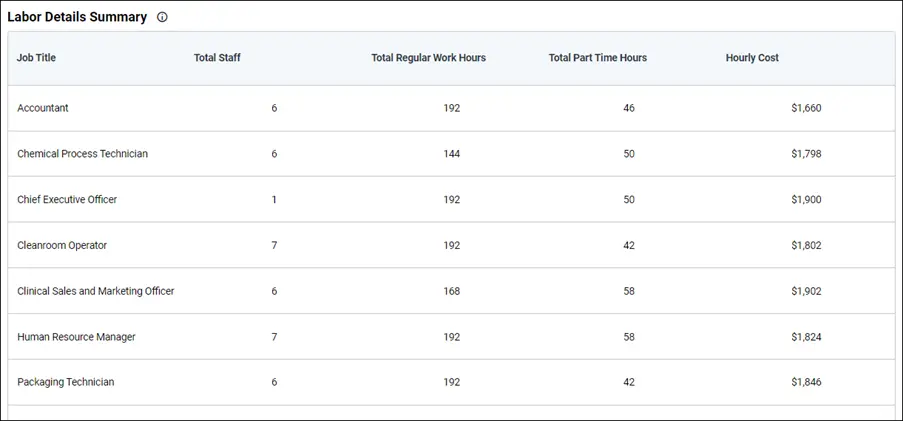Click Clinical Sales officer's regular hours 168
This screenshot has height=421, width=903.
(452, 291)
